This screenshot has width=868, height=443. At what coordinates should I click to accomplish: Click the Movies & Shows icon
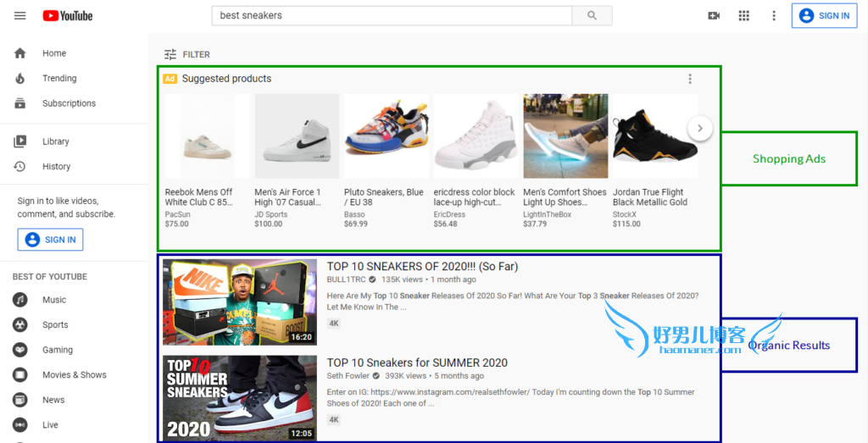pos(20,374)
